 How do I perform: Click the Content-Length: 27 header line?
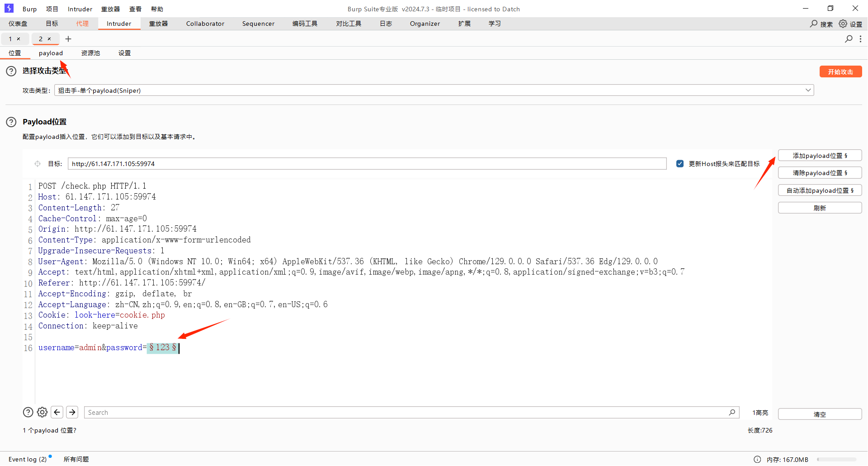tap(79, 208)
